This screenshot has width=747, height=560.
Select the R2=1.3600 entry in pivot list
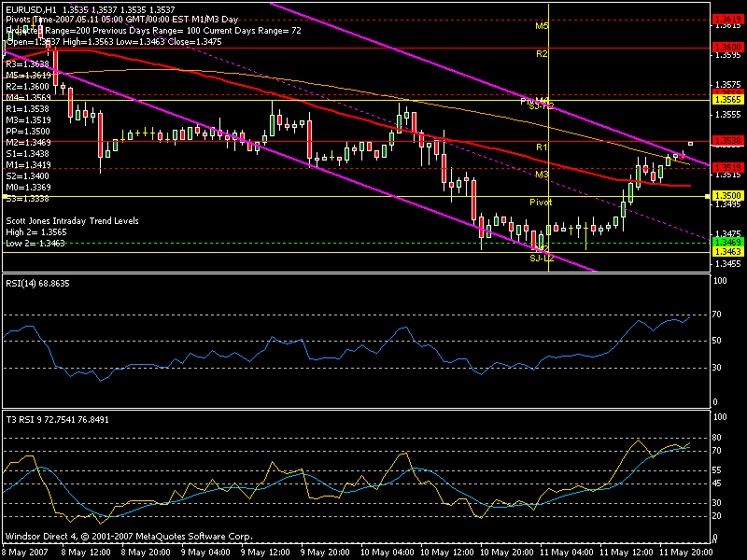tap(27, 86)
